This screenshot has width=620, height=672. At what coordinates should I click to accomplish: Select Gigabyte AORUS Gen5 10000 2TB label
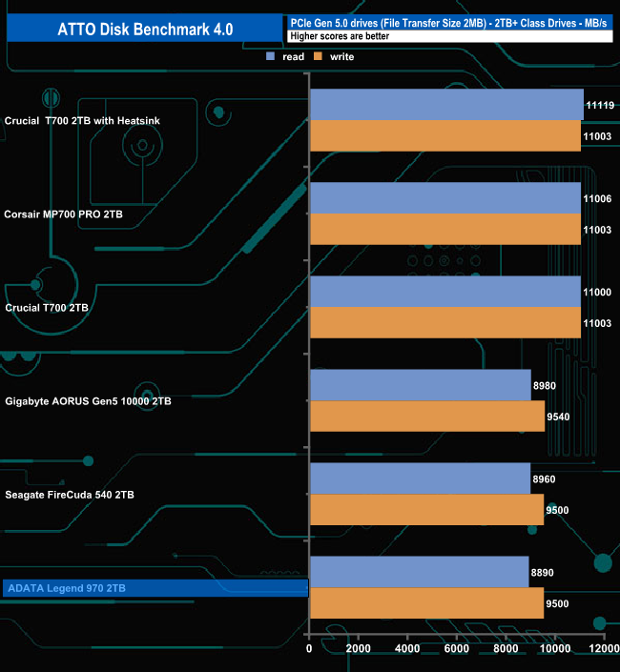88,401
